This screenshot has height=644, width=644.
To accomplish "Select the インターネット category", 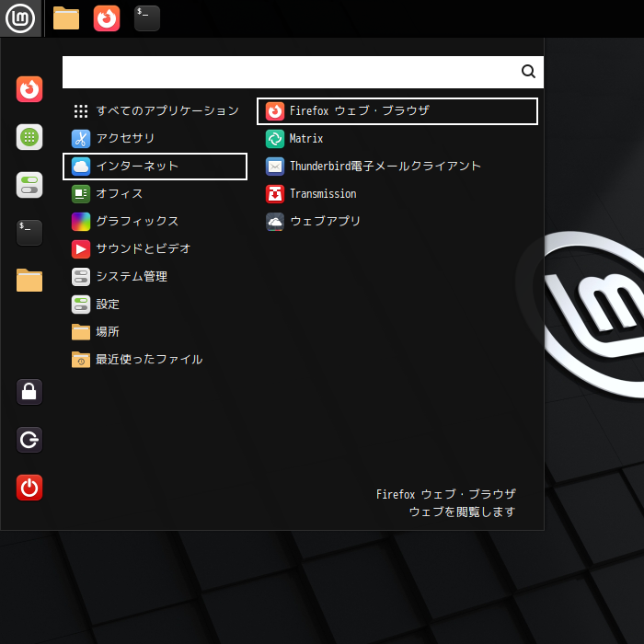I will [155, 167].
